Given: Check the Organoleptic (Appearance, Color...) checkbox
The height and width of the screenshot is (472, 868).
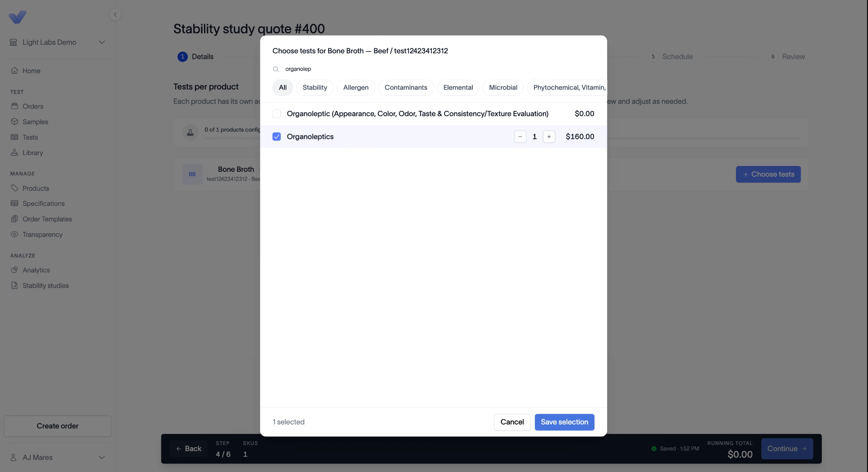Looking at the screenshot, I should point(277,114).
